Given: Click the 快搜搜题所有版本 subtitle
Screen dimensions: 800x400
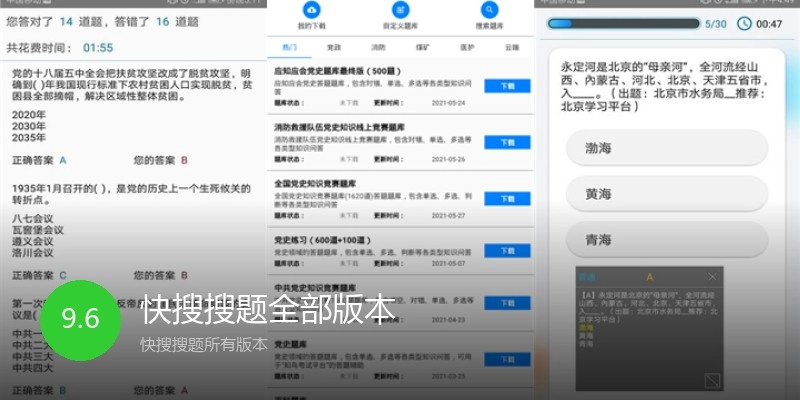Looking at the screenshot, I should pyautogui.click(x=204, y=345).
